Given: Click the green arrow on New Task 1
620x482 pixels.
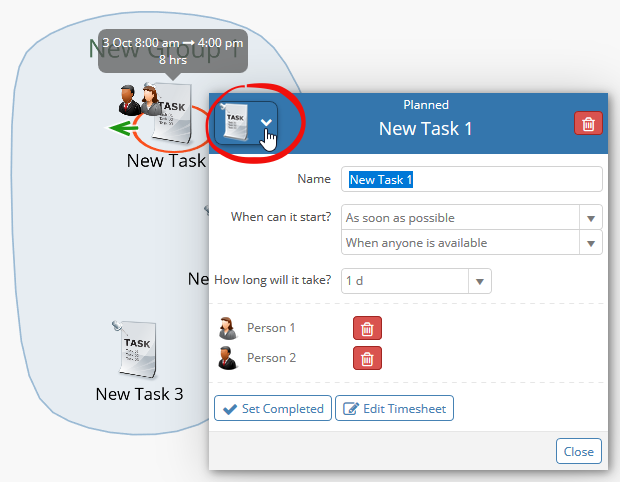Looking at the screenshot, I should (x=121, y=128).
